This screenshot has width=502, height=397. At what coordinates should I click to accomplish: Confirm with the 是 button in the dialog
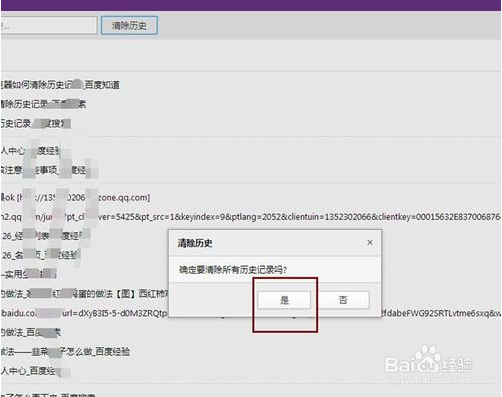pos(284,300)
